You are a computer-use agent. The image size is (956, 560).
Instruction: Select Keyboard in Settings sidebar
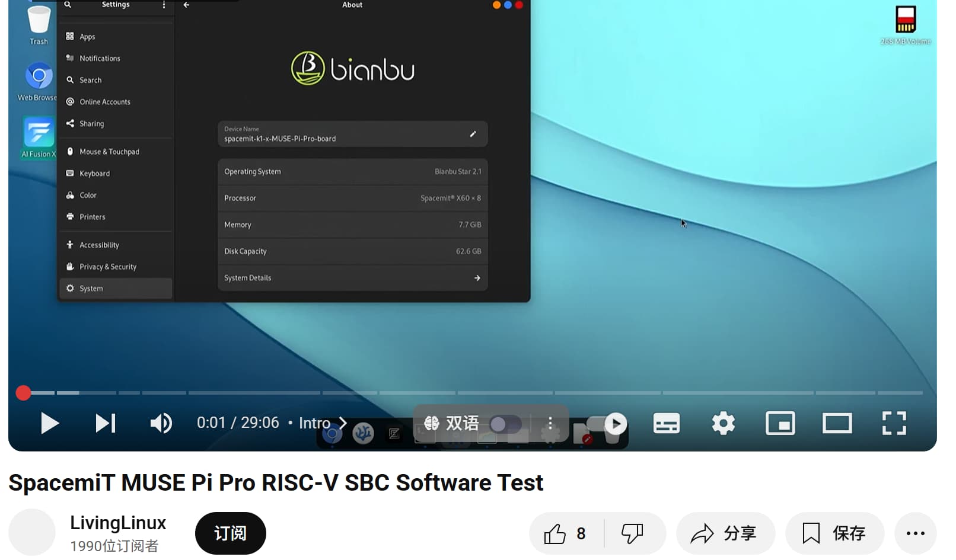(x=116, y=173)
